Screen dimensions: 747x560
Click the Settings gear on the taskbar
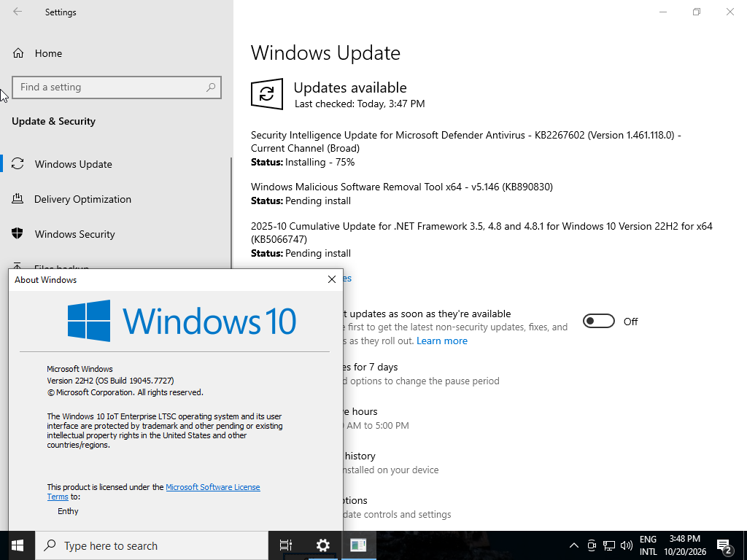322,545
